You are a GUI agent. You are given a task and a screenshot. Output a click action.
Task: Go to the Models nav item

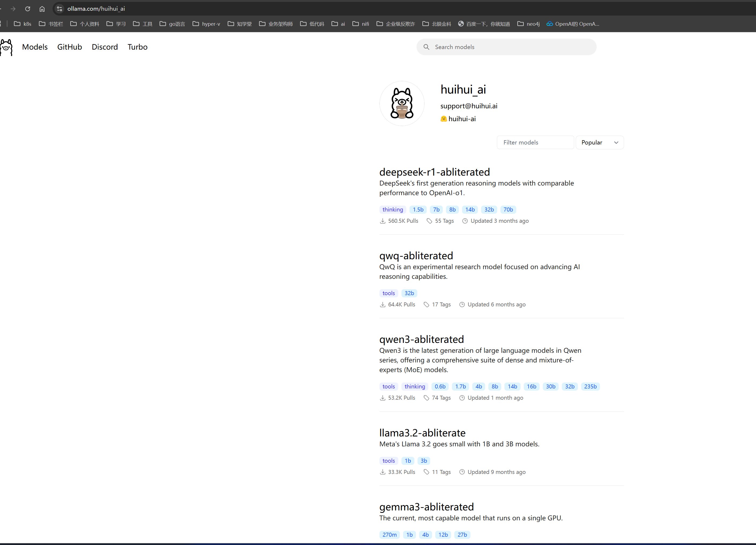(x=35, y=47)
